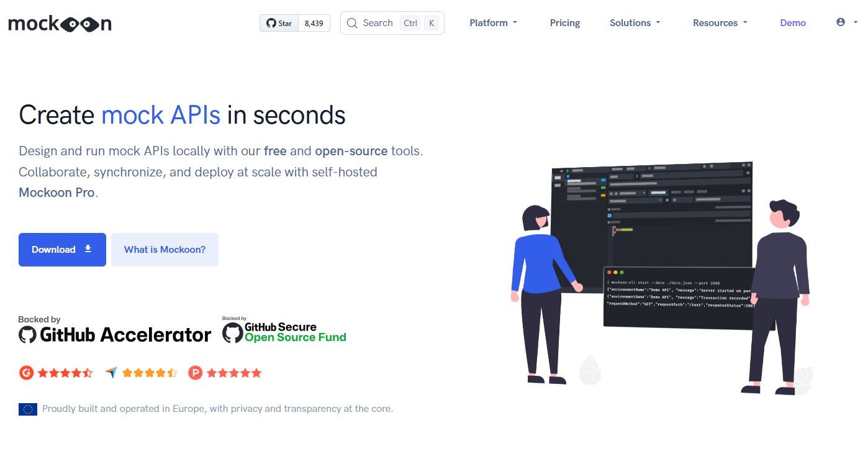This screenshot has width=868, height=451.
Task: Focus the Search input field
Action: coord(392,23)
